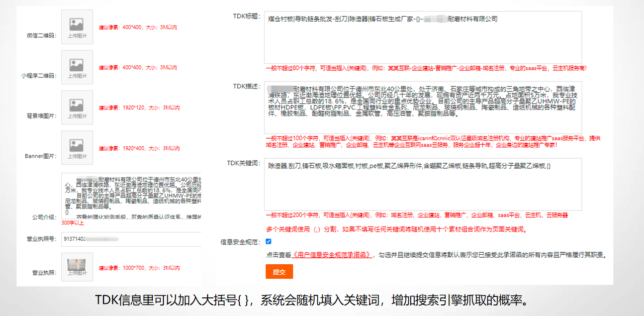Upload an image for 小程序二维码
The height and width of the screenshot is (316, 644).
(77, 67)
